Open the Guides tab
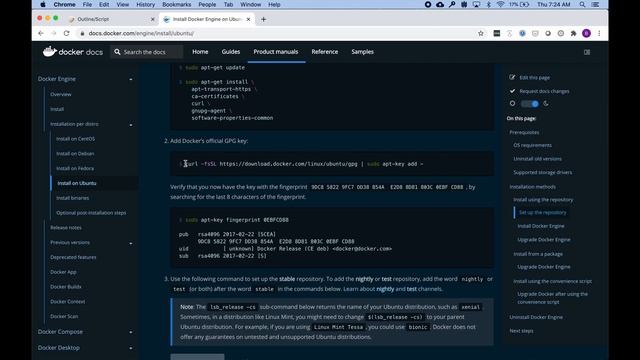The width and height of the screenshot is (640, 360). 231,52
